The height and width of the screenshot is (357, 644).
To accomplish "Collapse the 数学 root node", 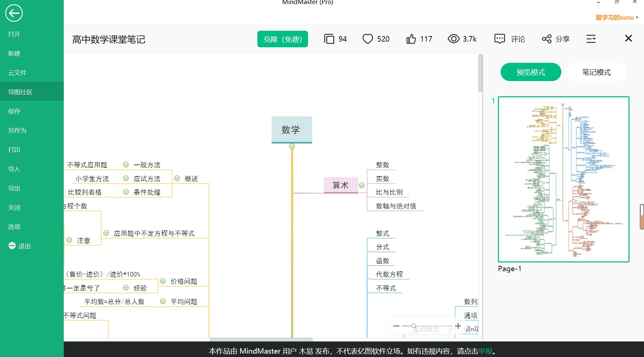I will pos(292,146).
